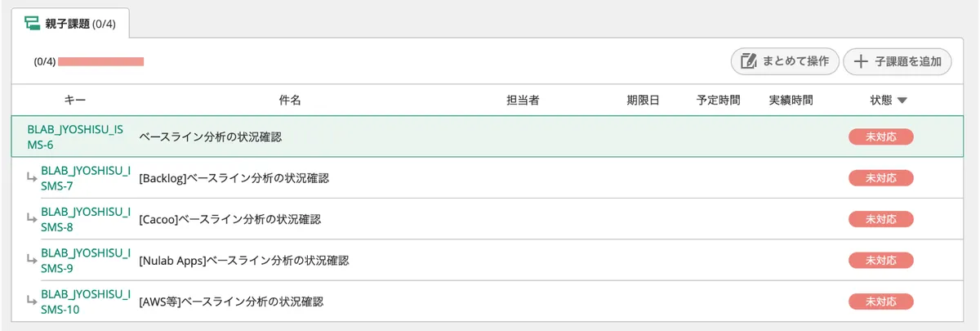Click child arrow icon beside ISMS-8

(31, 218)
